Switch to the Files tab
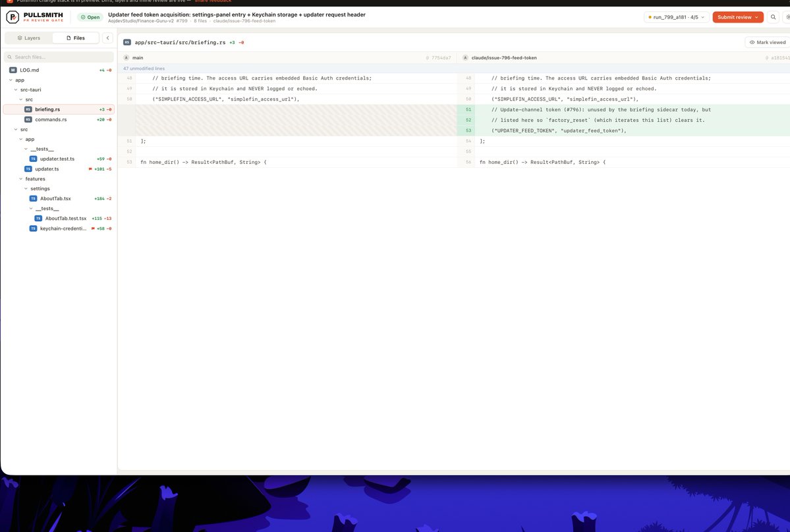Screen dimensions: 790x532 [x=76, y=38]
